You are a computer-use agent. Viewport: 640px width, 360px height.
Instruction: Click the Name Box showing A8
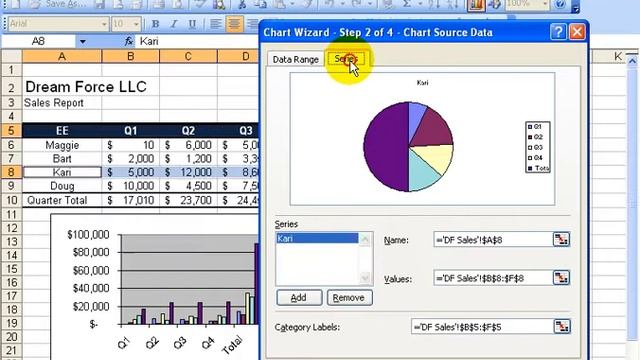[x=38, y=41]
